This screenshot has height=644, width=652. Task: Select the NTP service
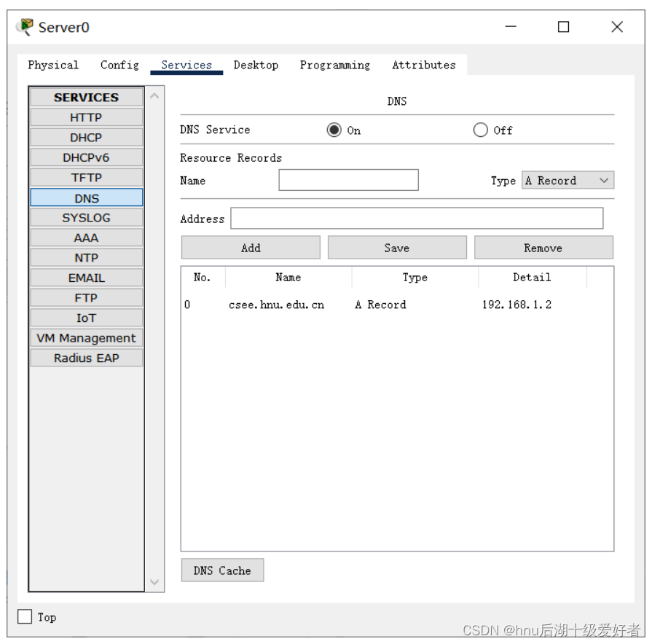coord(87,258)
